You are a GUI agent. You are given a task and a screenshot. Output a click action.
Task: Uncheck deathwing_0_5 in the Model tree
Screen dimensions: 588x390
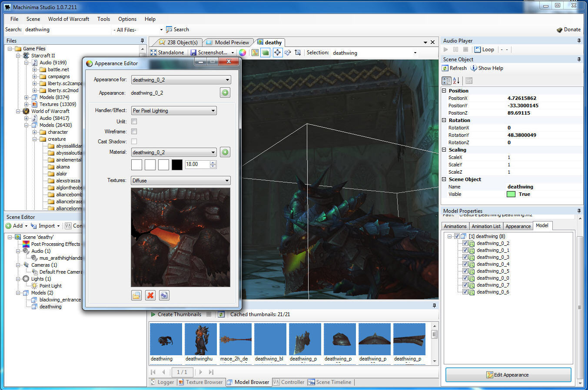point(465,271)
